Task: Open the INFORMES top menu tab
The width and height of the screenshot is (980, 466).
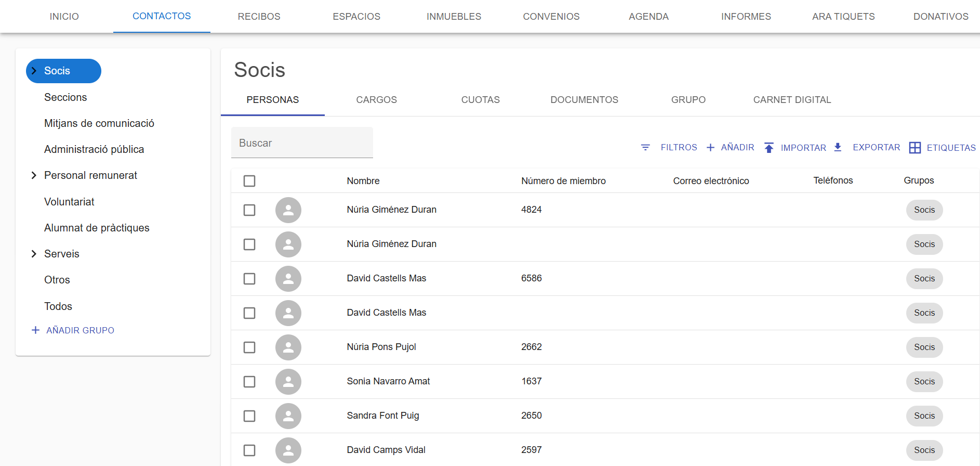Action: coord(746,17)
